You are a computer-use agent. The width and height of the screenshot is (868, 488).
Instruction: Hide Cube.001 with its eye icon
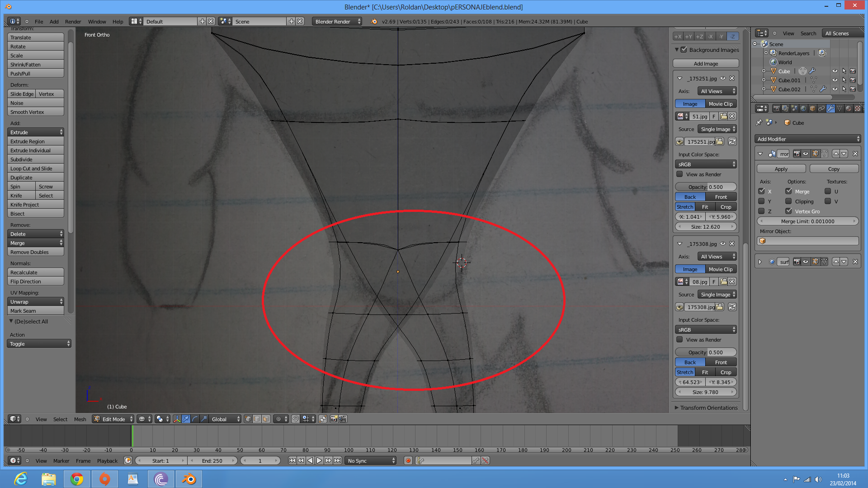835,80
